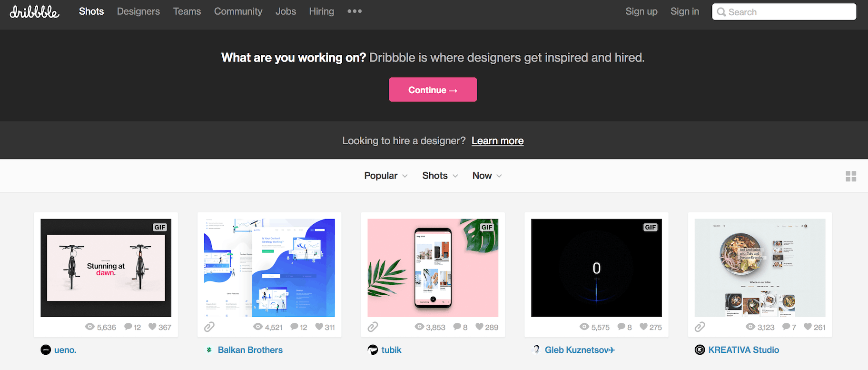This screenshot has height=370, width=868.
Task: Open the blue dashboard illustration shot thumbnail
Action: 269,268
